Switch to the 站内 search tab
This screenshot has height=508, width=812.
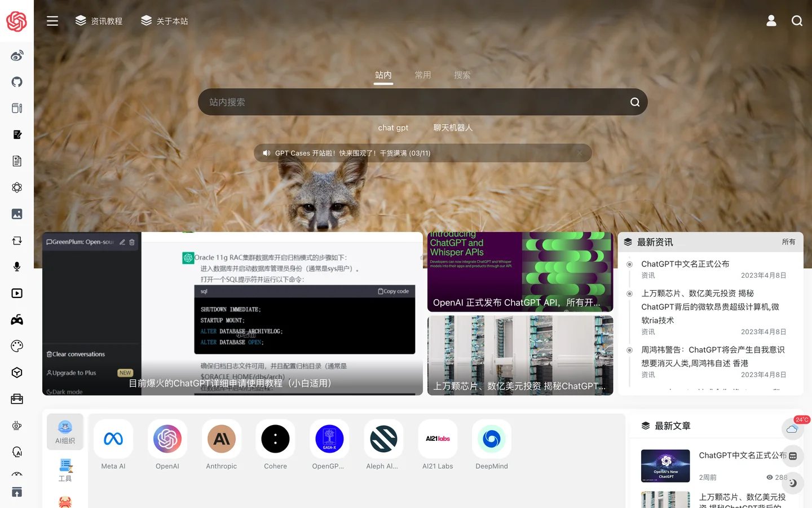[x=383, y=75]
